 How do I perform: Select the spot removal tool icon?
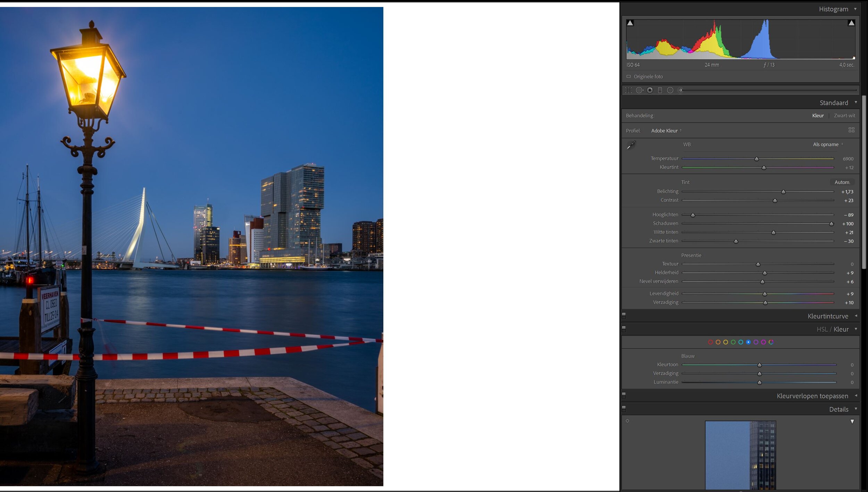tap(639, 90)
